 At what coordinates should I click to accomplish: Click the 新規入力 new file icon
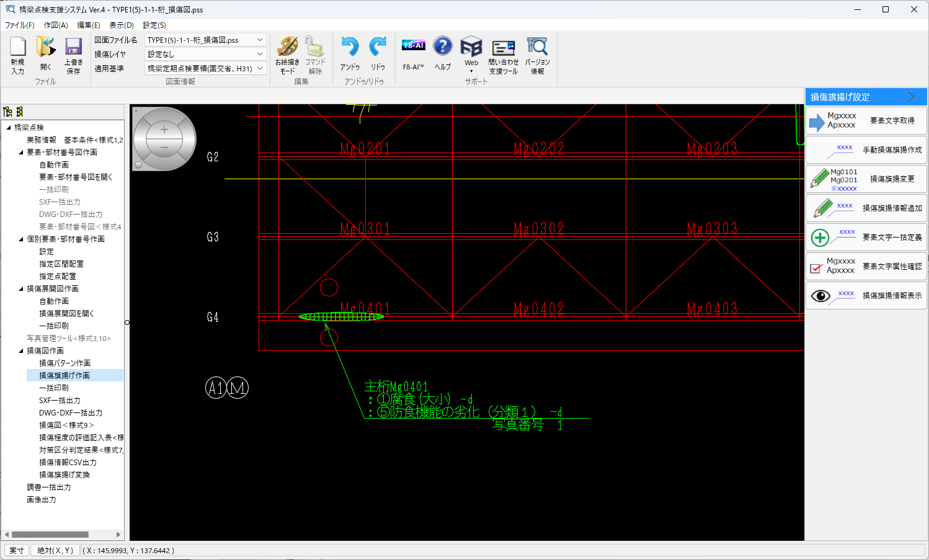(x=18, y=48)
